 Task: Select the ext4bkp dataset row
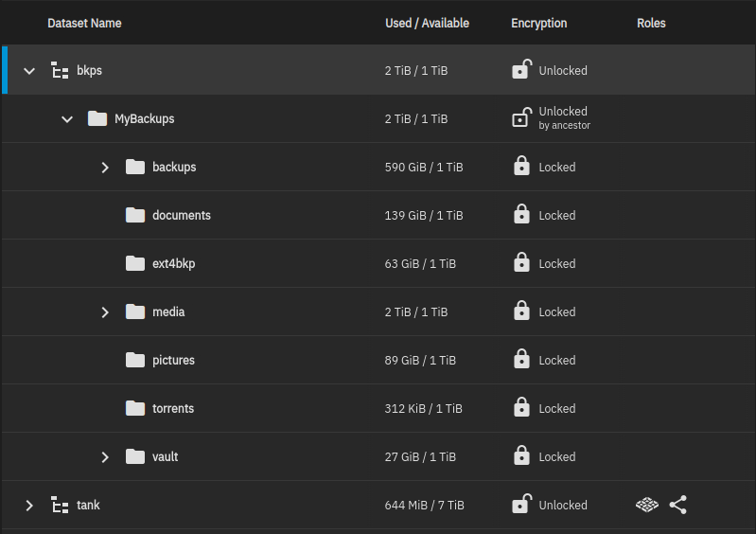coord(379,263)
